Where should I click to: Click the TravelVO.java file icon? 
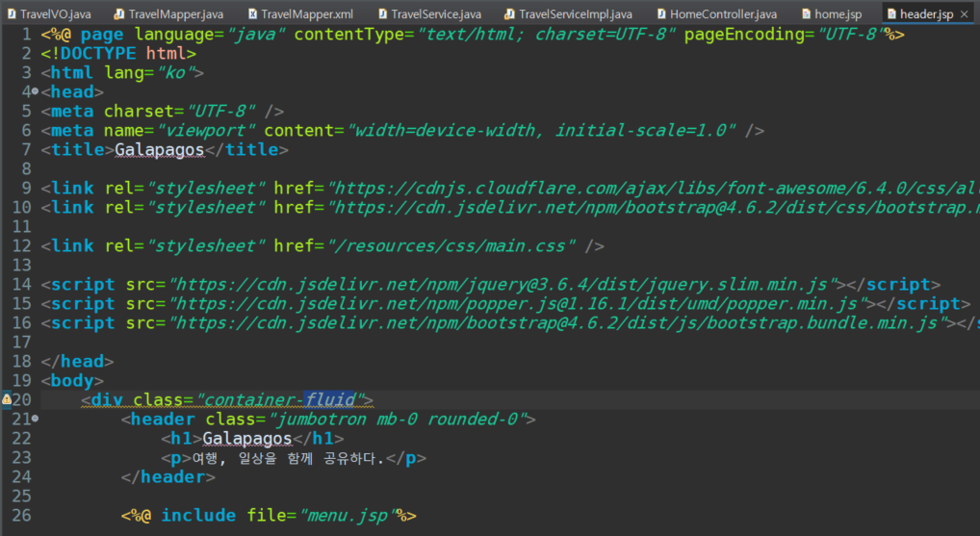click(12, 13)
